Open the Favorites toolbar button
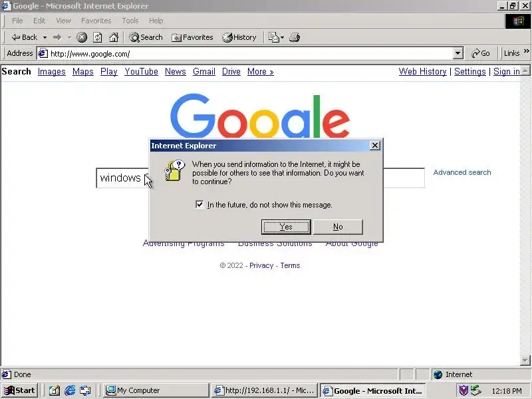The height and width of the screenshot is (399, 532). [x=192, y=37]
